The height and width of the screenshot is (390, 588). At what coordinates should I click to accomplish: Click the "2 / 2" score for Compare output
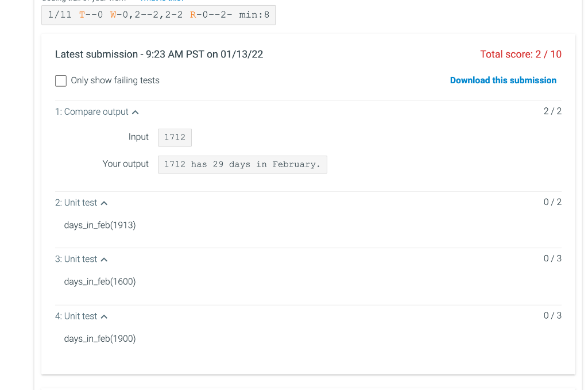point(552,111)
